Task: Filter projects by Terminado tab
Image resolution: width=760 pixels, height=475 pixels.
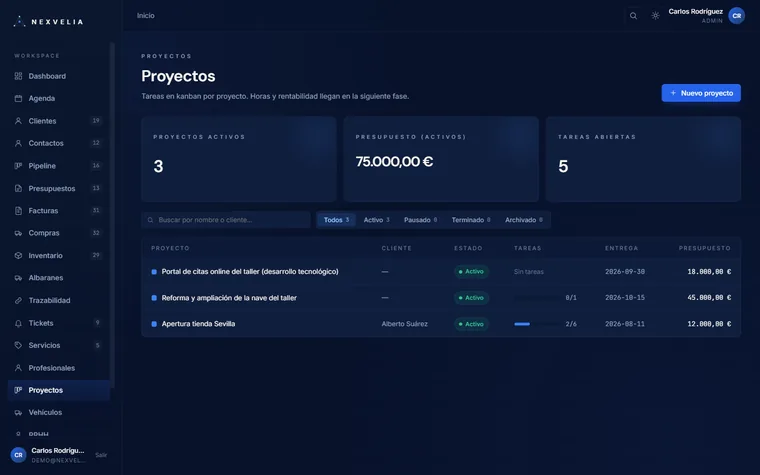Action: [471, 220]
